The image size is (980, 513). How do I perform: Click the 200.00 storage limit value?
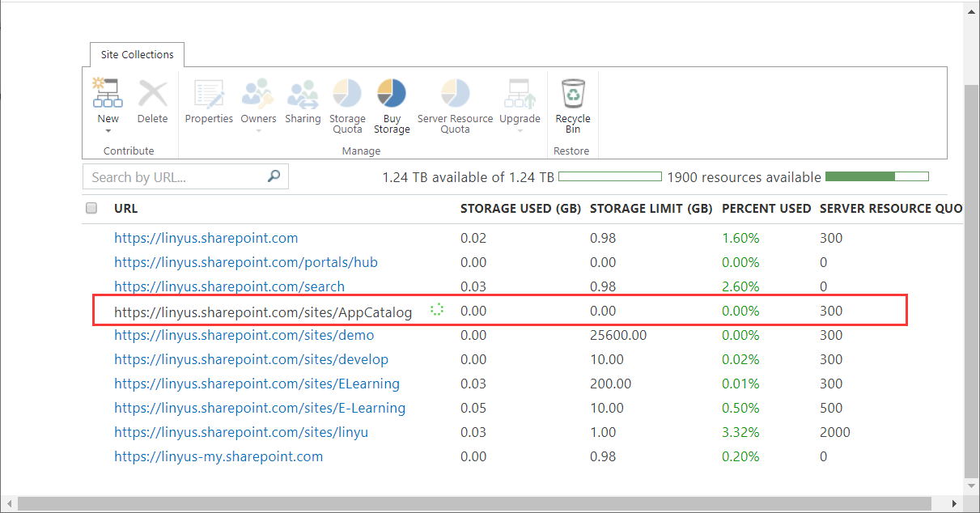point(611,384)
